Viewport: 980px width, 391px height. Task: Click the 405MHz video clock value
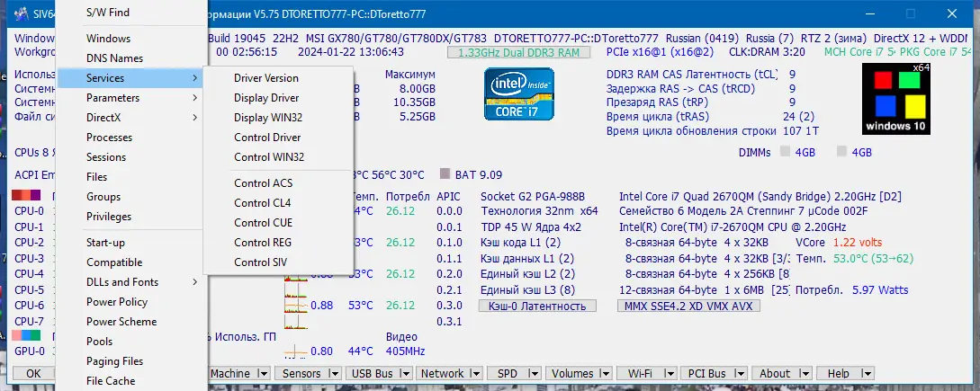point(406,351)
